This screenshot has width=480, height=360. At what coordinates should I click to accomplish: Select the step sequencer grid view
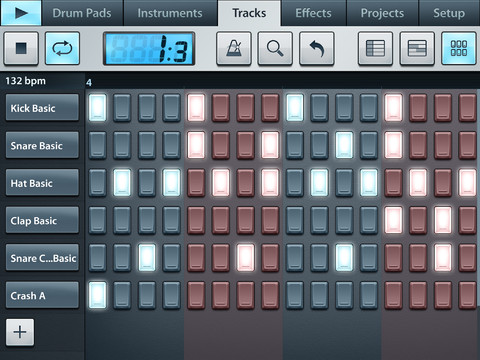pos(459,48)
